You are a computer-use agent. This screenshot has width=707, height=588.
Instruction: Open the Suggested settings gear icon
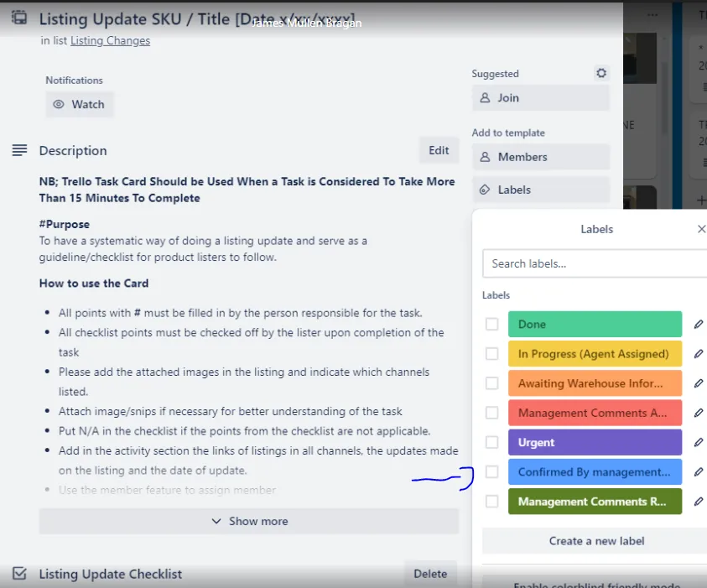601,73
